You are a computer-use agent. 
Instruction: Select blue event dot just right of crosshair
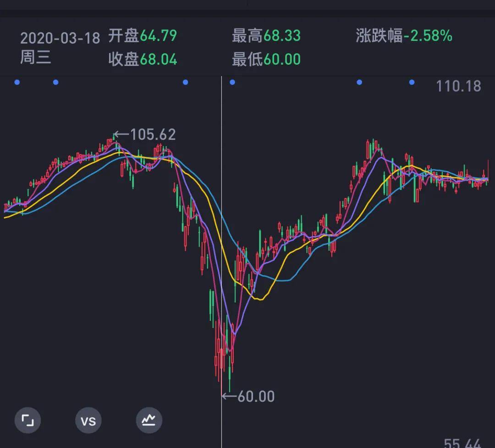click(232, 82)
